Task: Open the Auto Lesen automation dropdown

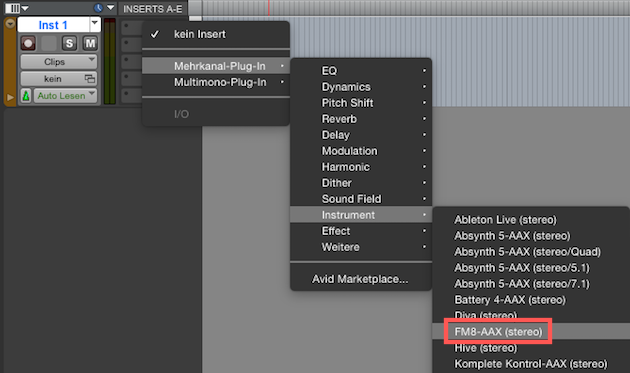Action: pos(65,96)
